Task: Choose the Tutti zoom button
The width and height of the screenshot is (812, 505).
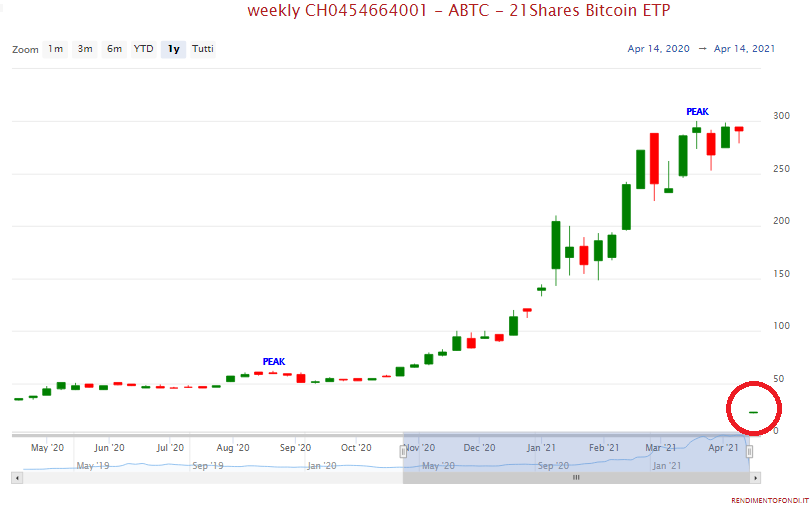Action: point(202,49)
